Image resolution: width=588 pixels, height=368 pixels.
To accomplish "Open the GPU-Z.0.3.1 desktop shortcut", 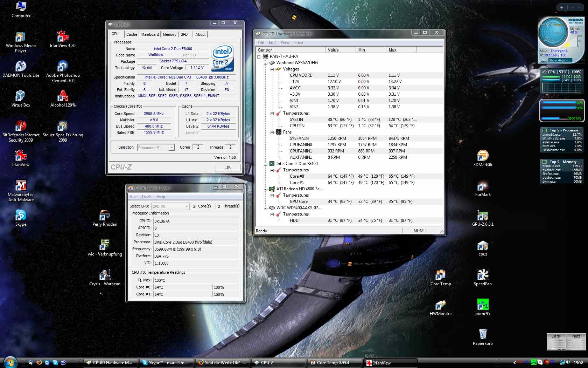I will [483, 216].
